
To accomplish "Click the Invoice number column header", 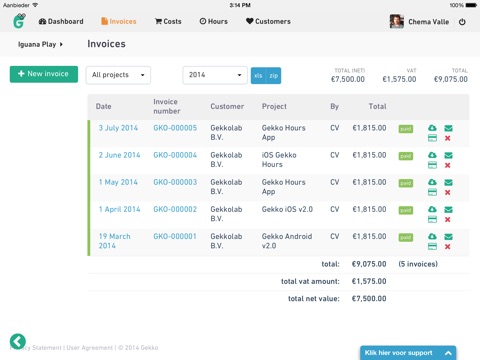I will 167,107.
